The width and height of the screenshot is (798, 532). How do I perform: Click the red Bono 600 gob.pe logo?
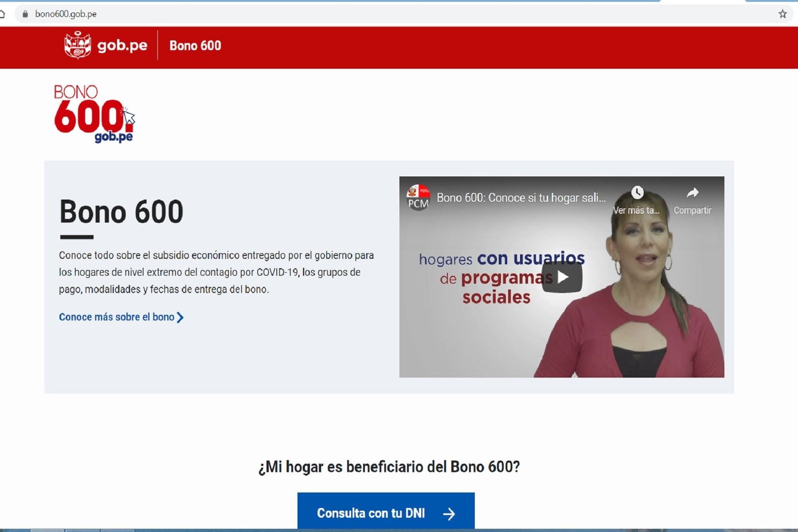(94, 114)
